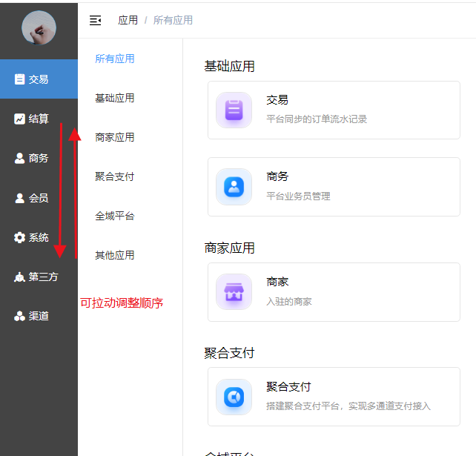Viewport: 476px width, 456px height.
Task: Click the 会员 member icon
Action: [x=19, y=198]
